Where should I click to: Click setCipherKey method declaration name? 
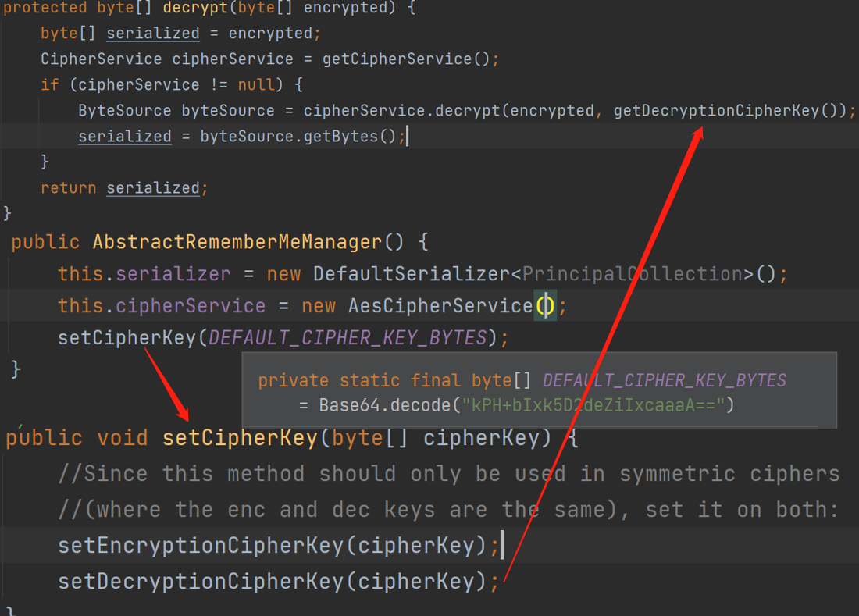coord(239,437)
